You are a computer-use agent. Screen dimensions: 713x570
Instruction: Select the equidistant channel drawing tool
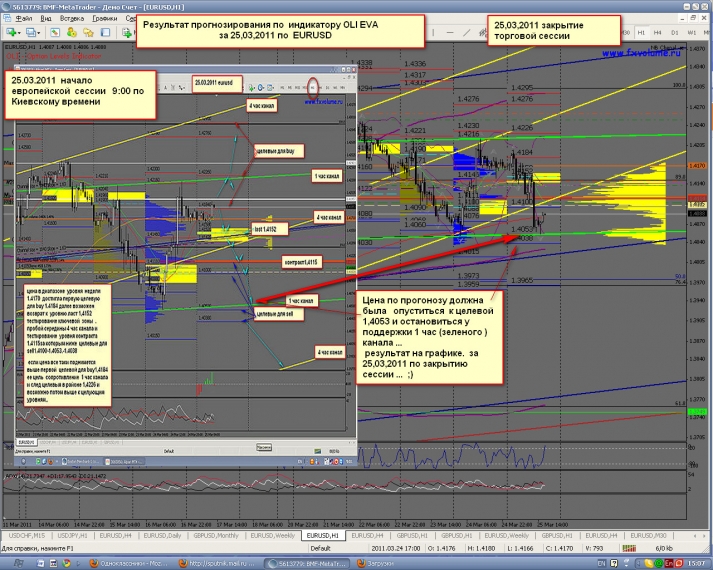[x=482, y=33]
